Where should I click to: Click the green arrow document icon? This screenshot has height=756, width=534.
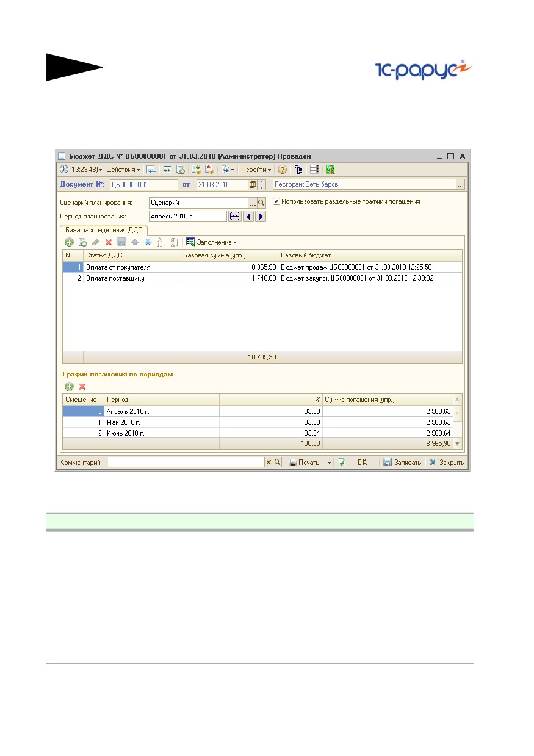point(196,170)
